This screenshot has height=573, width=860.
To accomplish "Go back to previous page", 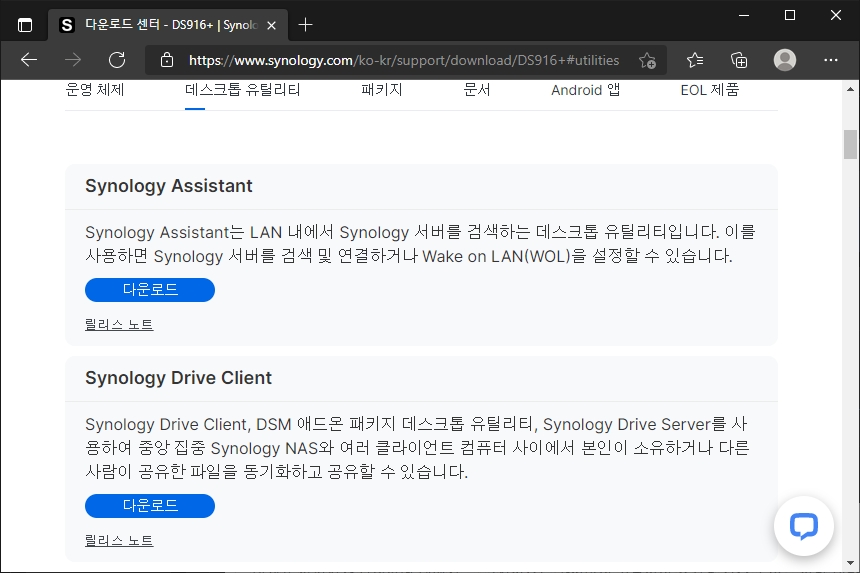I will point(29,60).
